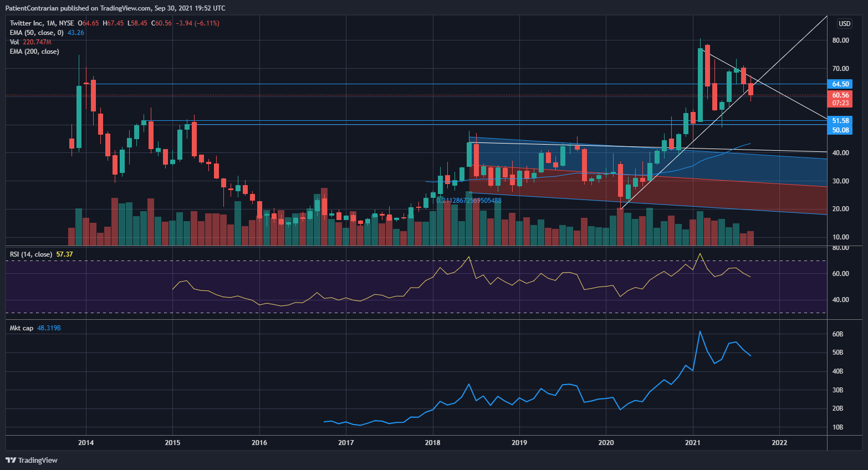868x470 pixels.
Task: Click the Mkt cap 48.319B legend
Action: (x=35, y=328)
